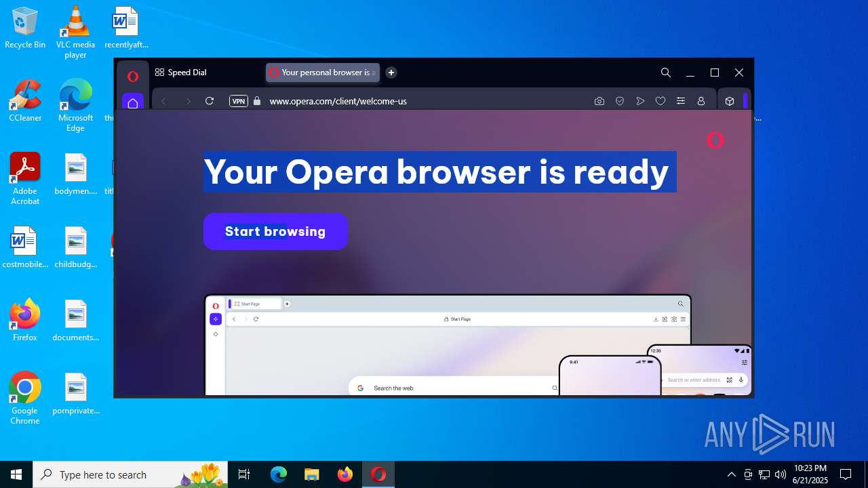Launch CCleaner from the desktop
868x488 pixels.
[x=25, y=101]
